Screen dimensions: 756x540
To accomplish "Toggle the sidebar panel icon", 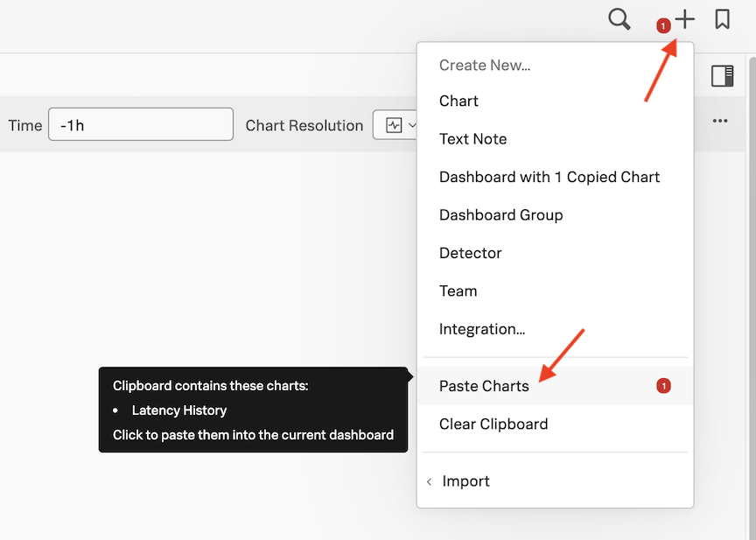I will 722,76.
